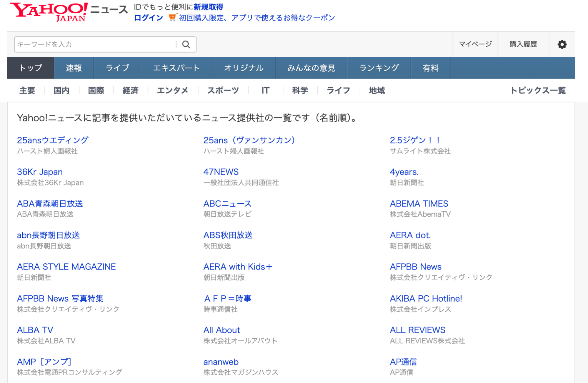Open the ALBA TV link
This screenshot has width=588, height=383.
[x=35, y=330]
